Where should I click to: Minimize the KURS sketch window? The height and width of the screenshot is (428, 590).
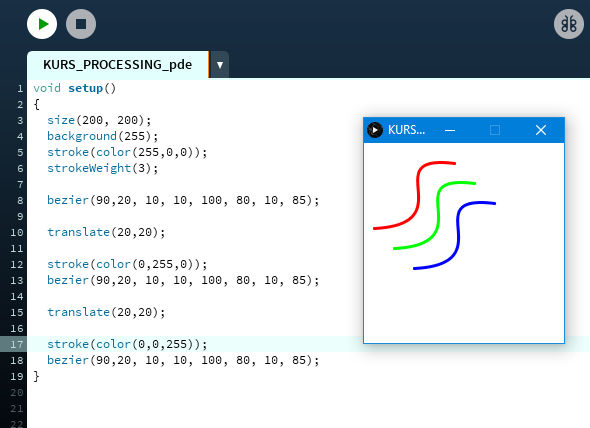click(x=450, y=130)
